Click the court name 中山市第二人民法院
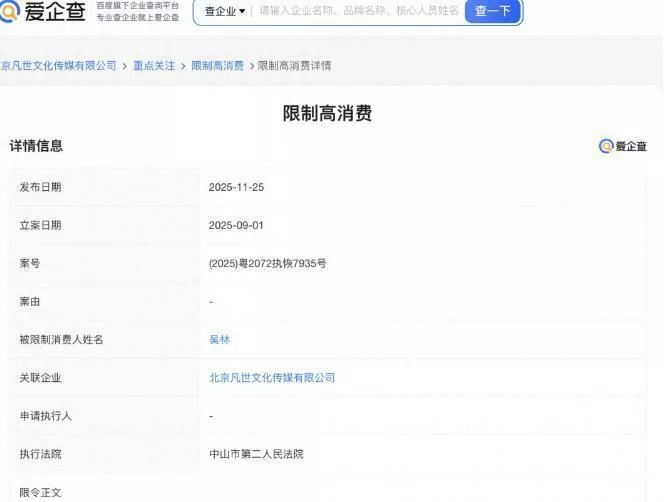Image resolution: width=664 pixels, height=502 pixels. tap(256, 454)
